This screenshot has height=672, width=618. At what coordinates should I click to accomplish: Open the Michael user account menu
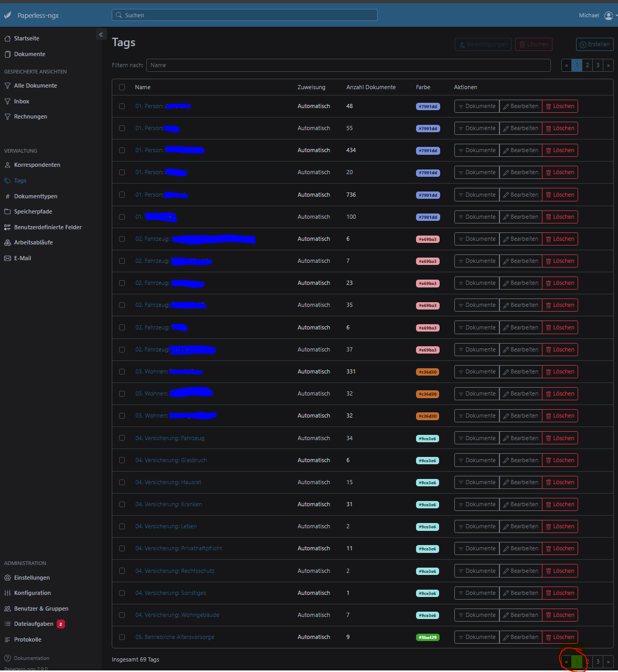click(597, 16)
